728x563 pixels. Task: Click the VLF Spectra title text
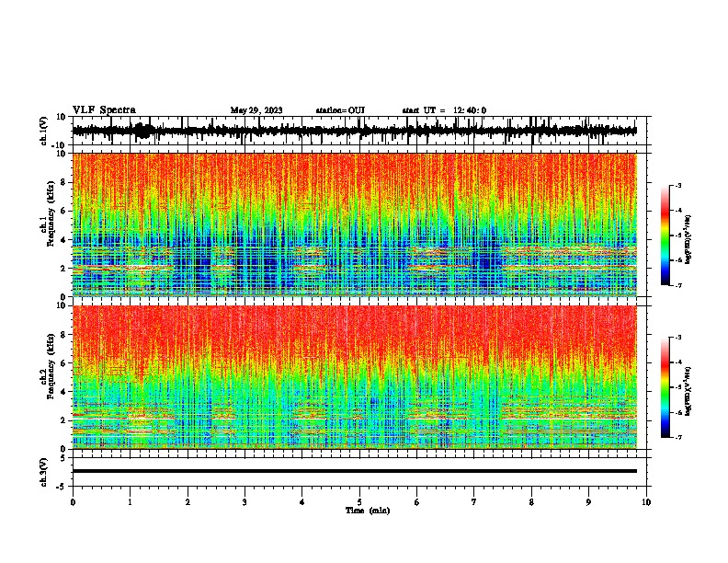coord(104,109)
